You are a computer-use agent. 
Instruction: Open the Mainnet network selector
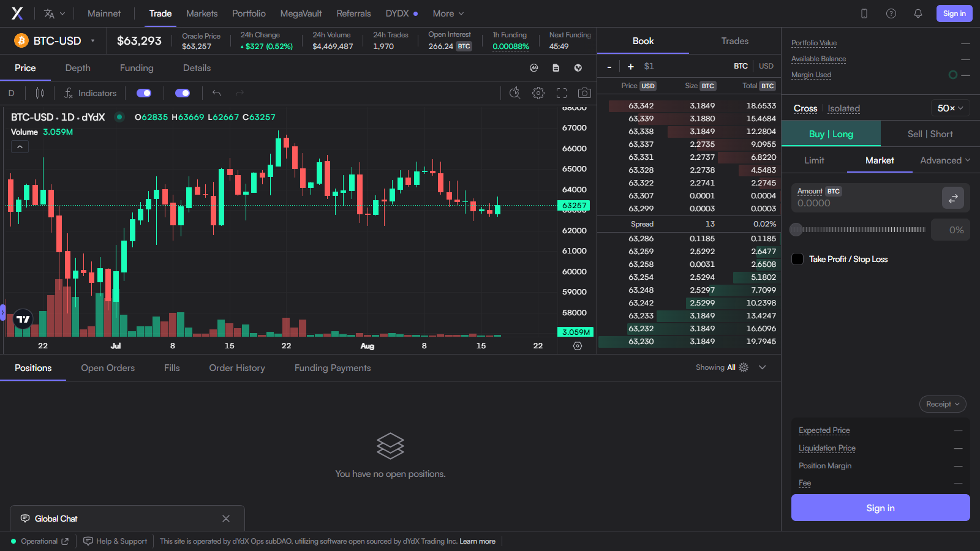[x=104, y=13]
